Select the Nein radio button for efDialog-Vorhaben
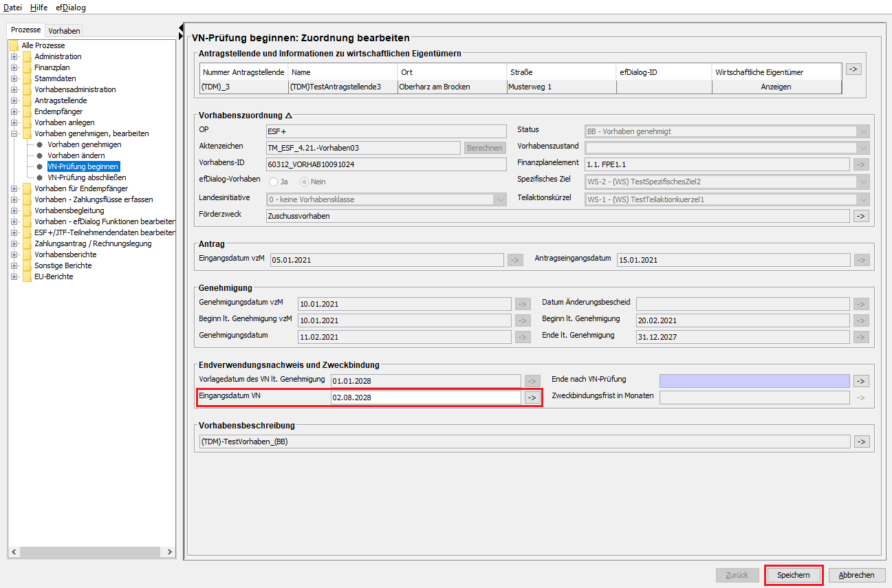Image resolution: width=892 pixels, height=588 pixels. pos(304,182)
